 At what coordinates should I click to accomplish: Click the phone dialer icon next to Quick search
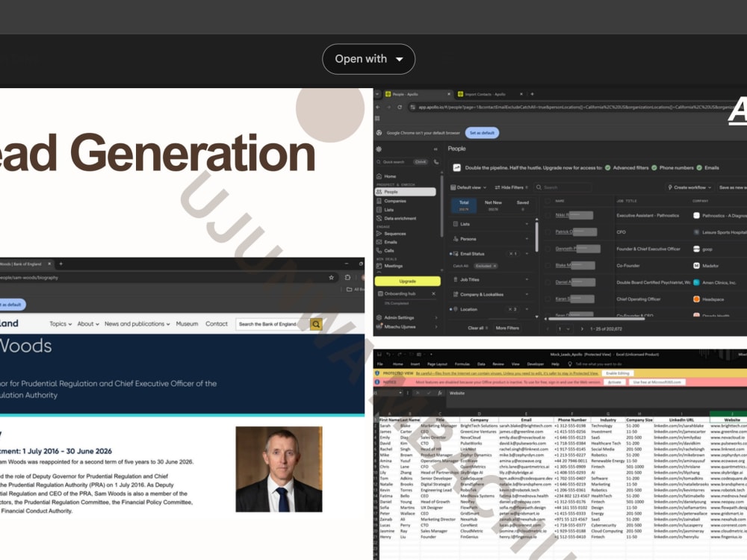pos(436,162)
